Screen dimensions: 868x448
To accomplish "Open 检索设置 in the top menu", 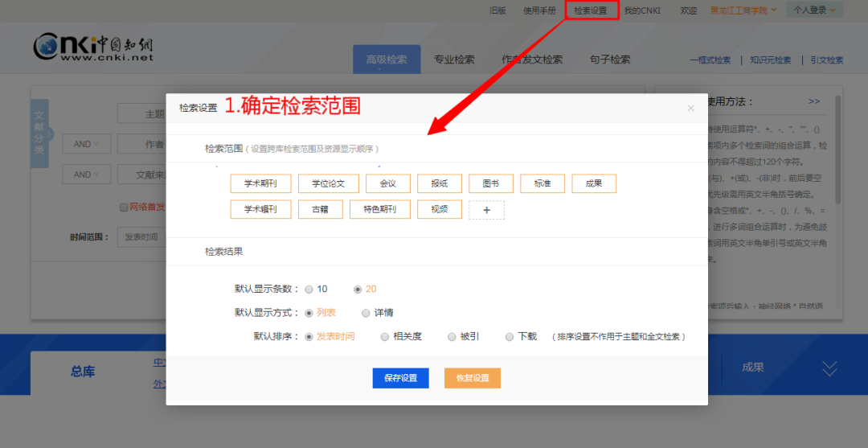I will pos(592,10).
